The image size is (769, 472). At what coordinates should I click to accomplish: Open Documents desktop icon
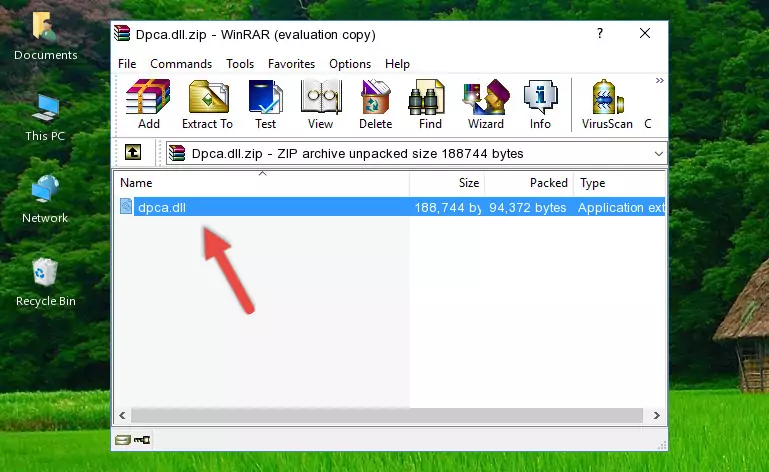click(x=45, y=35)
